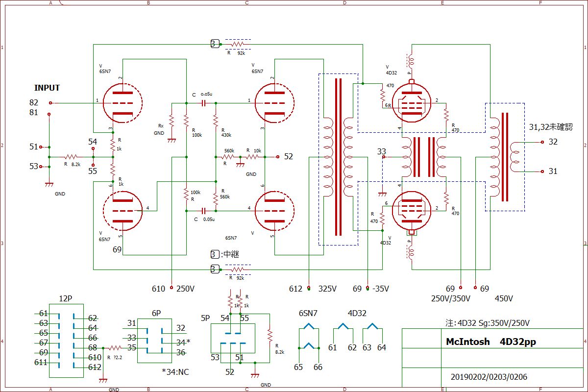
Task: Click the 430k resistor value
Action: coord(226,135)
